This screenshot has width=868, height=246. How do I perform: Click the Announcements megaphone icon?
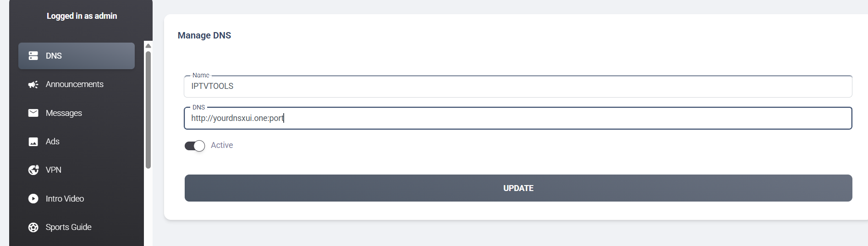(33, 85)
